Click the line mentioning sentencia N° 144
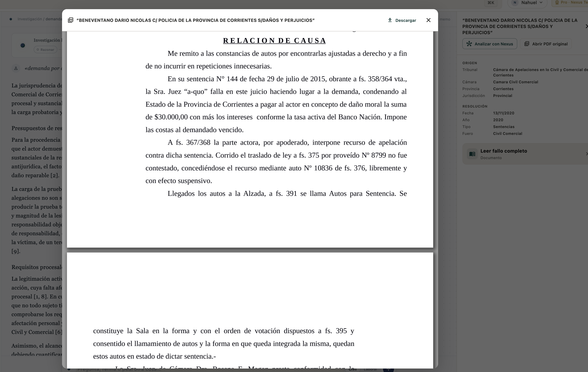588x372 pixels. pos(287,79)
